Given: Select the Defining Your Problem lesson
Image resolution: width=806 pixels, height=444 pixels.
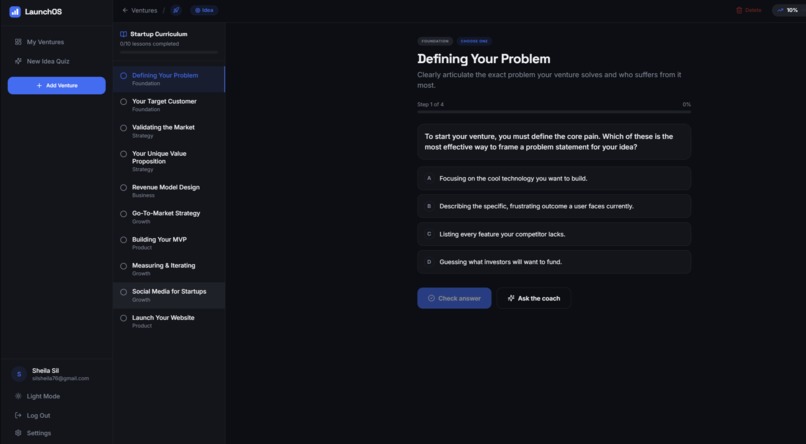Looking at the screenshot, I should [169, 79].
